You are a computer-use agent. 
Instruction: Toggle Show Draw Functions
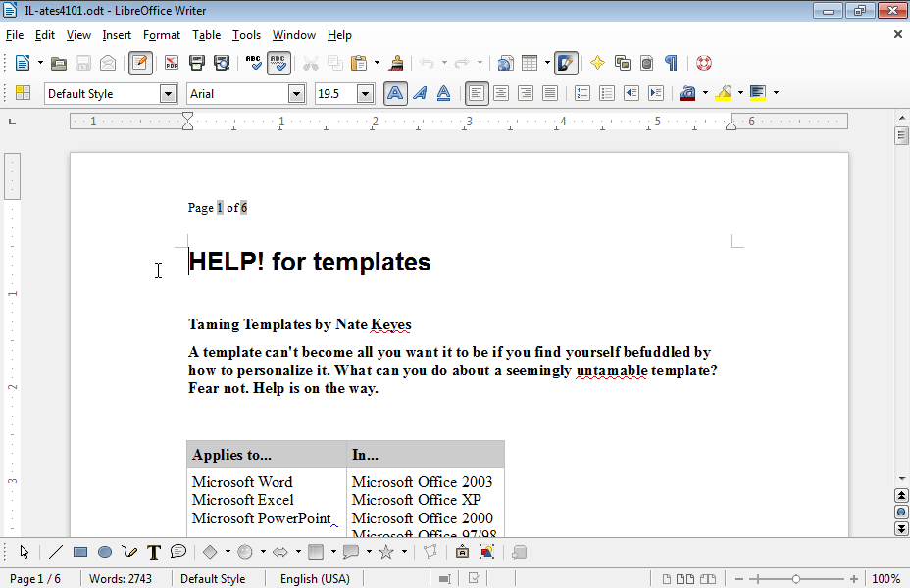pos(566,63)
